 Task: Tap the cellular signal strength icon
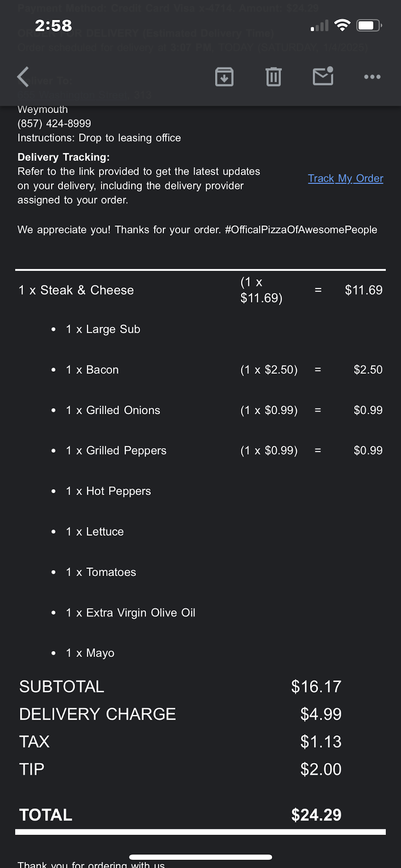click(x=319, y=26)
